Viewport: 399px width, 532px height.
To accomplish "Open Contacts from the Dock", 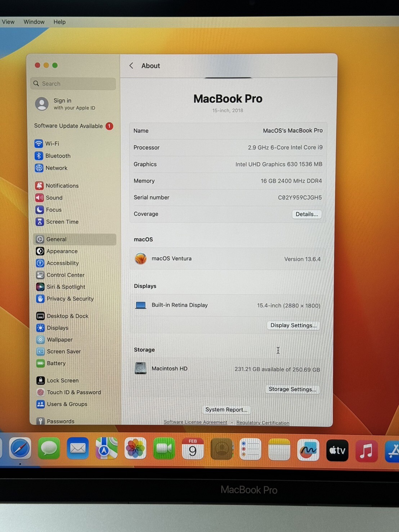I will click(x=222, y=449).
